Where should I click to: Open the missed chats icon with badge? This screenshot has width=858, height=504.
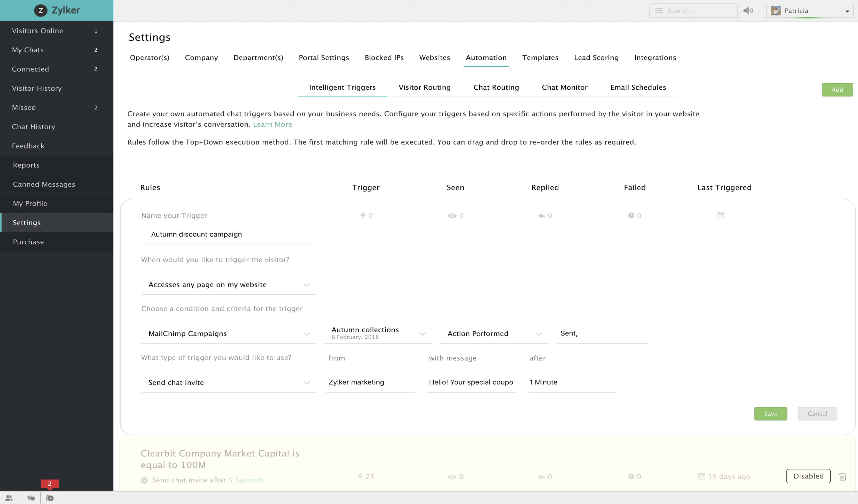click(50, 498)
